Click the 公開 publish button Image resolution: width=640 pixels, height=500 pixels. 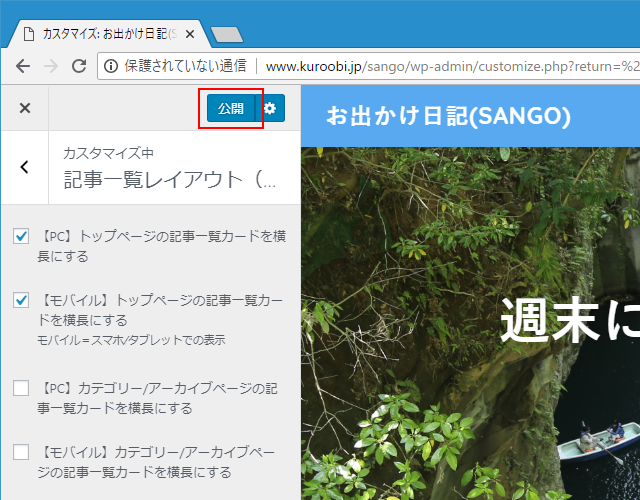pos(231,108)
